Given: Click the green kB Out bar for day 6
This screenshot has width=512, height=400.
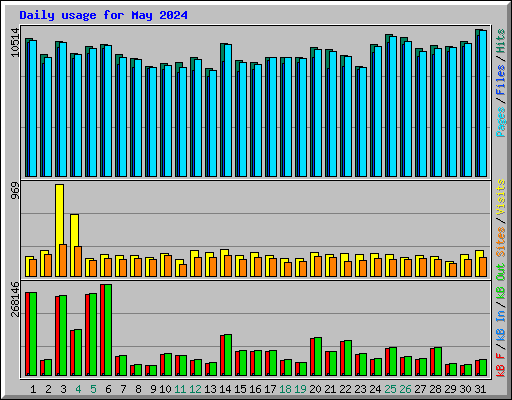Looking at the screenshot, I should [x=108, y=330].
